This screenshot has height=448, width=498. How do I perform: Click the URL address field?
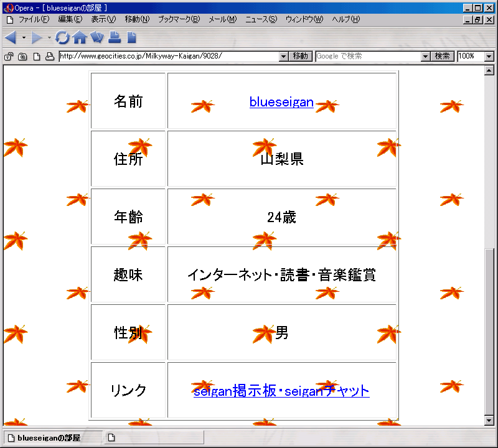[x=169, y=56]
